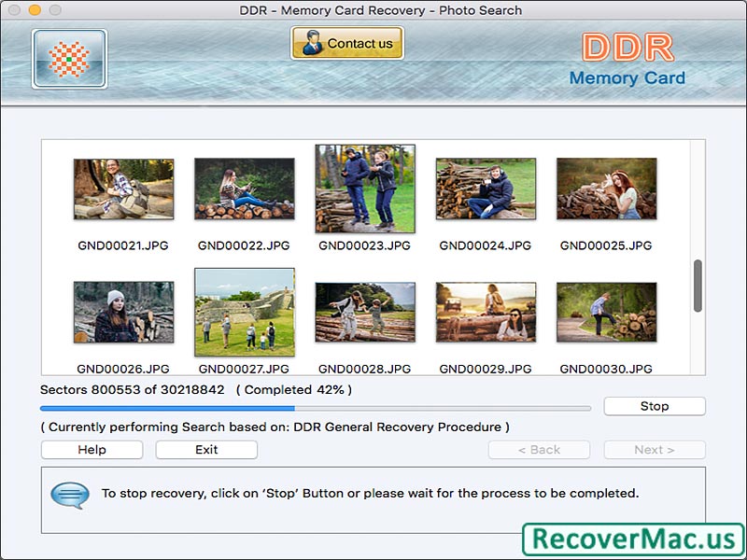The height and width of the screenshot is (560, 747).
Task: Select thumbnail of GND00021.JPG
Action: pos(124,189)
